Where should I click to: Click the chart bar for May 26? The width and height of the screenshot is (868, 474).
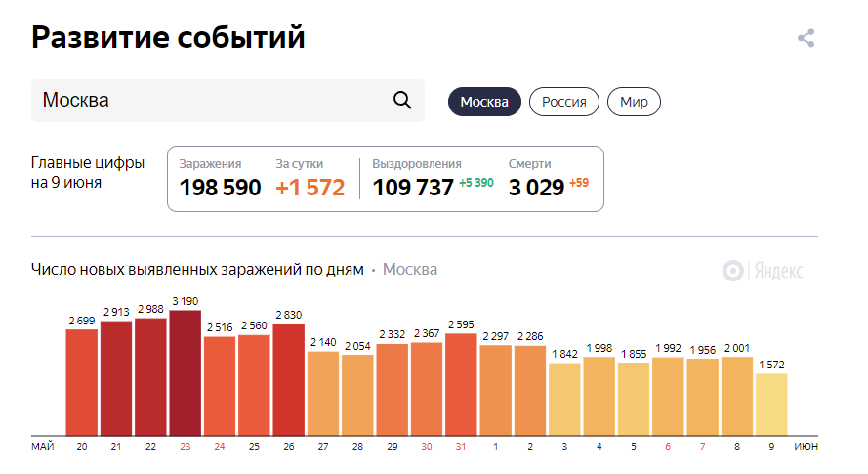pos(288,380)
